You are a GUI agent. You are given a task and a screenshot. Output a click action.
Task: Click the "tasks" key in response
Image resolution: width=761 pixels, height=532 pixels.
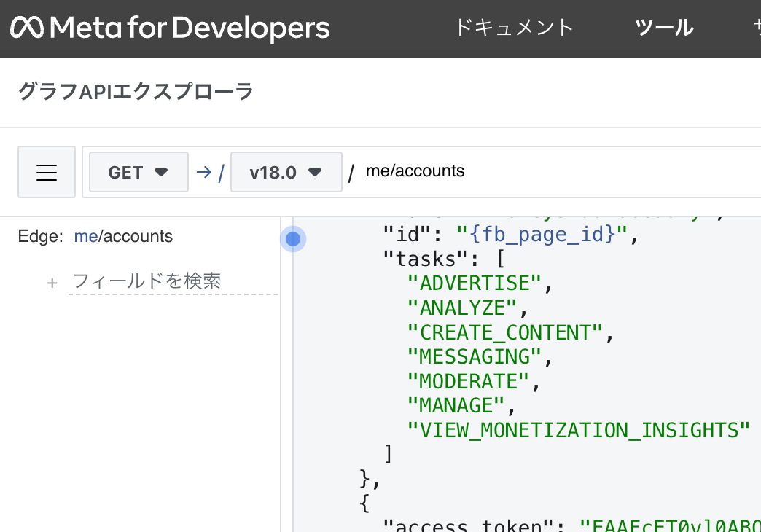coord(426,259)
